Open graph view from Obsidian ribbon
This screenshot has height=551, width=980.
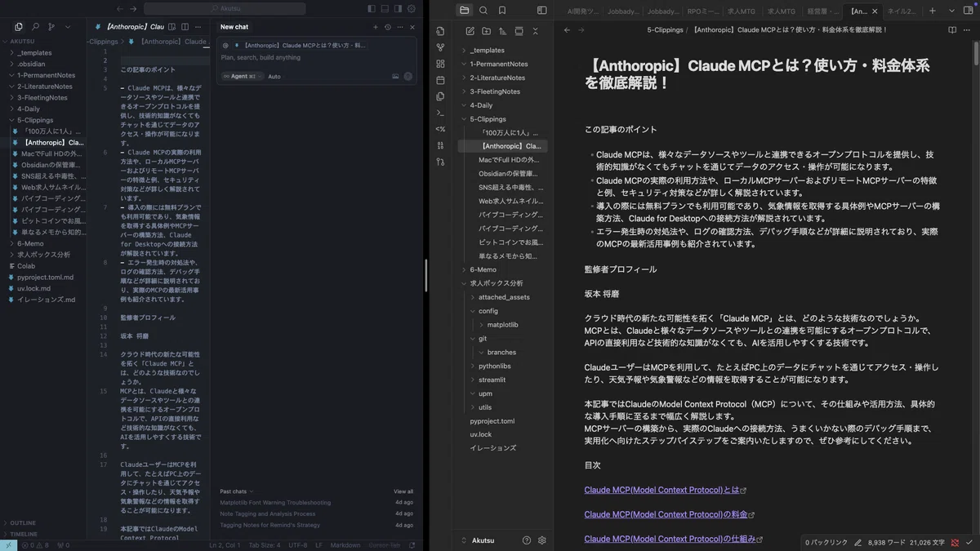440,47
